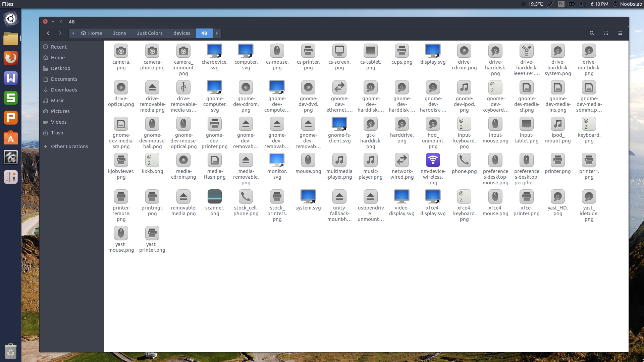Click the chevron at the end of the path bar
This screenshot has width=644, height=362.
tap(217, 33)
